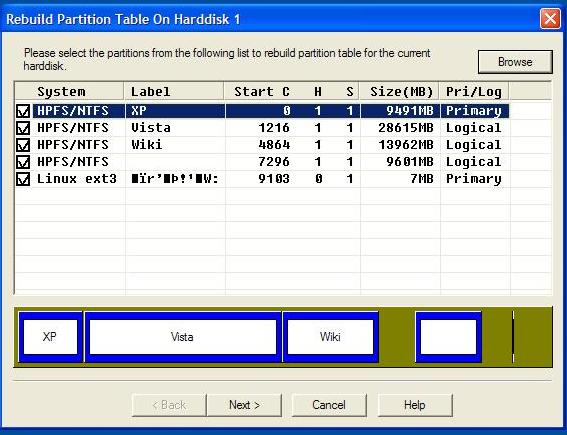Click the Cancel button
Screen dimensions: 567x435
329,405
